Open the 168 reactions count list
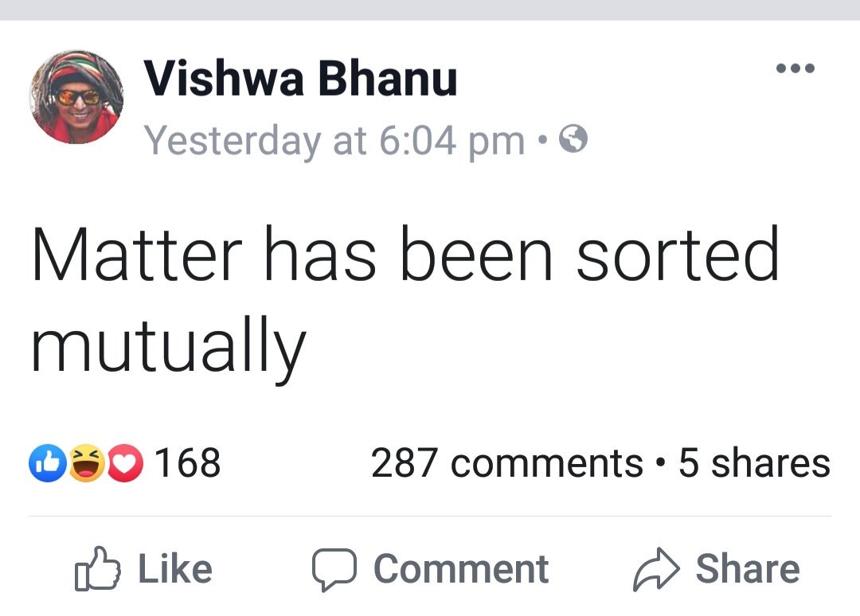Screen dimensions: 860x616 coord(187,463)
